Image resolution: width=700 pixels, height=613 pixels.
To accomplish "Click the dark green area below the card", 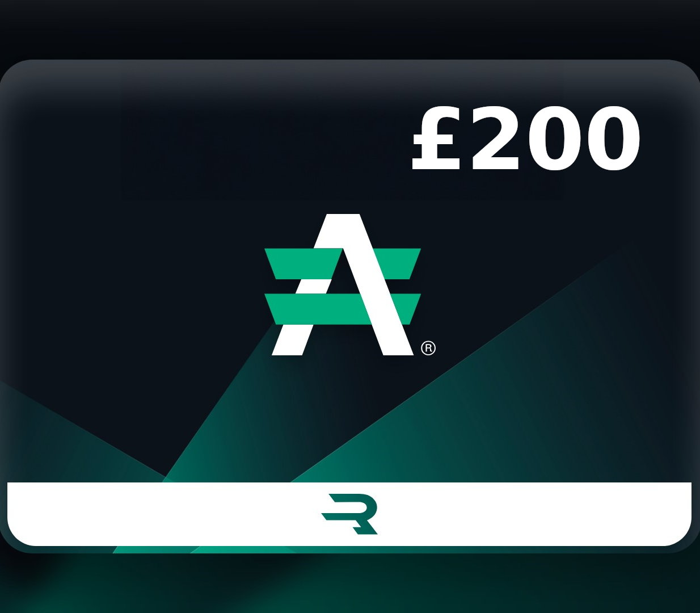I will [x=350, y=585].
